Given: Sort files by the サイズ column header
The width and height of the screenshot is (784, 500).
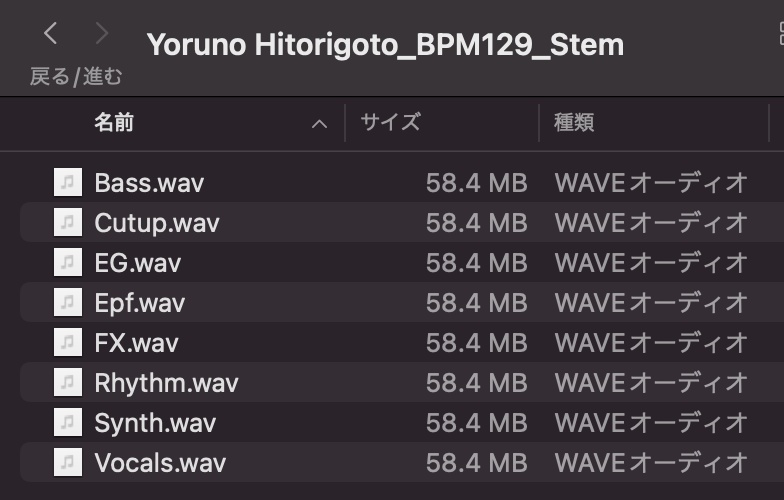Looking at the screenshot, I should click(391, 123).
